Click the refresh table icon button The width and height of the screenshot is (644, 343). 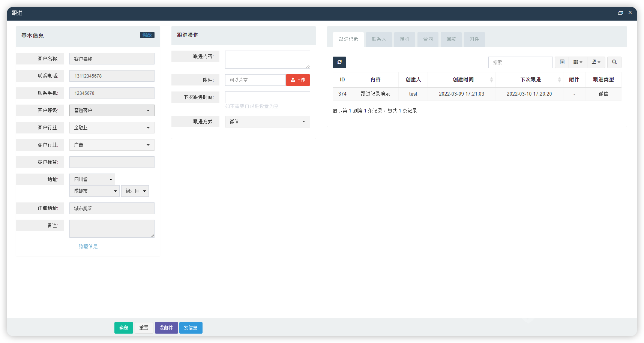coord(339,62)
